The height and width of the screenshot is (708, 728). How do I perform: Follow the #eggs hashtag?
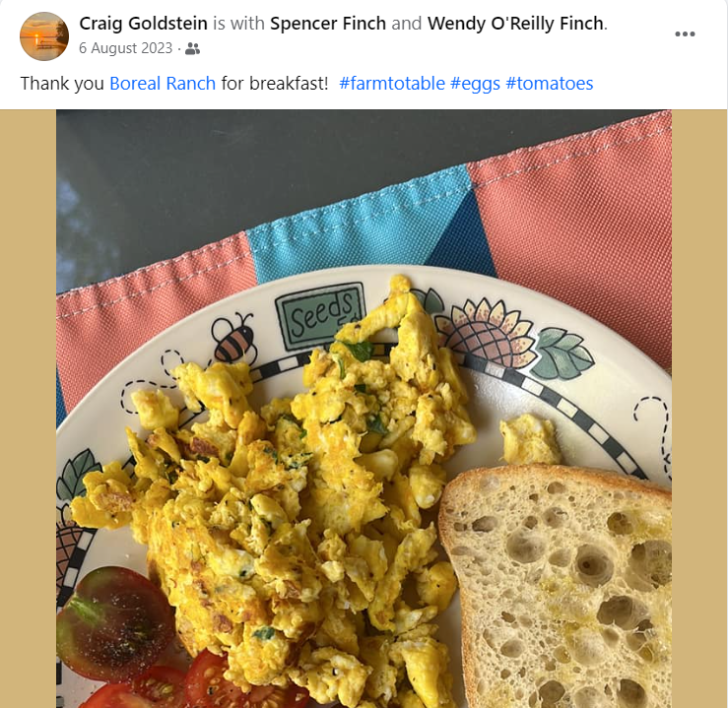[x=475, y=84]
